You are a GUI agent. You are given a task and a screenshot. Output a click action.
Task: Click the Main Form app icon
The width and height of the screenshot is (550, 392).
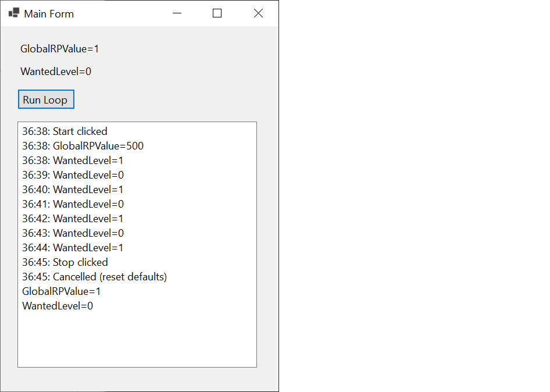coord(14,13)
